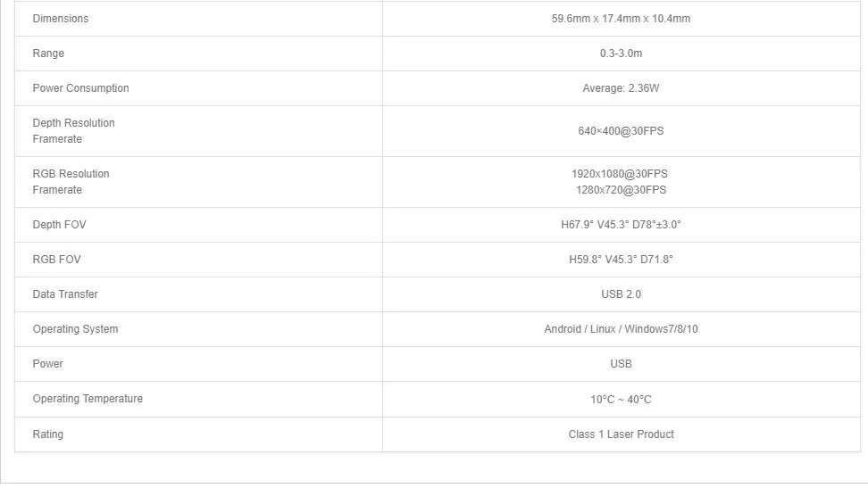
Task: Select the H67.9° V45.3° D78°±3.0° value
Action: click(x=621, y=225)
